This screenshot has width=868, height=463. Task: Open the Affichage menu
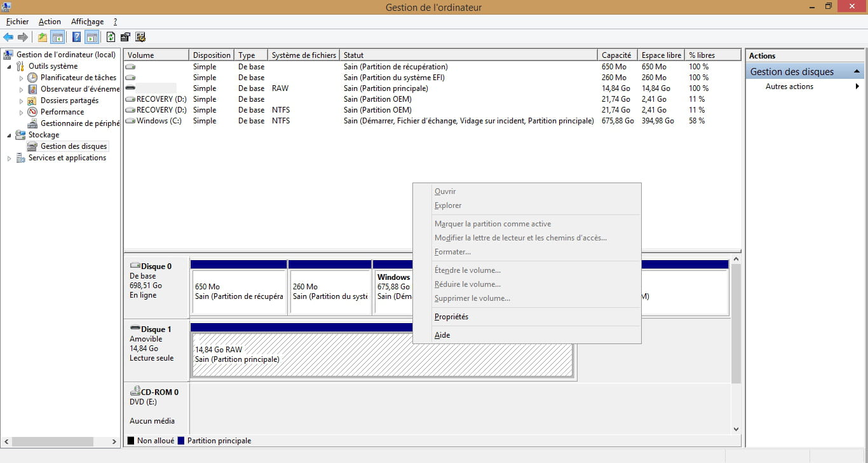click(x=87, y=22)
